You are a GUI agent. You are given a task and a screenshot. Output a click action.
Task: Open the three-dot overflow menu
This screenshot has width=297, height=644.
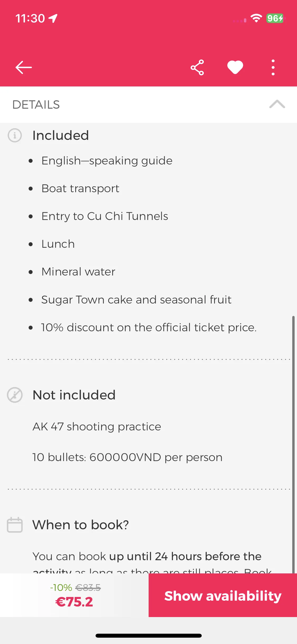tap(273, 67)
